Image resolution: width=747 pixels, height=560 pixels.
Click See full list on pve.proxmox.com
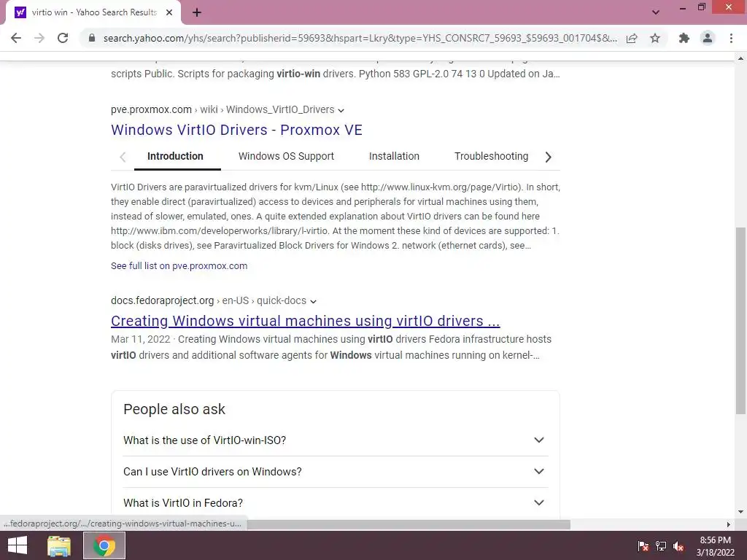[179, 265]
